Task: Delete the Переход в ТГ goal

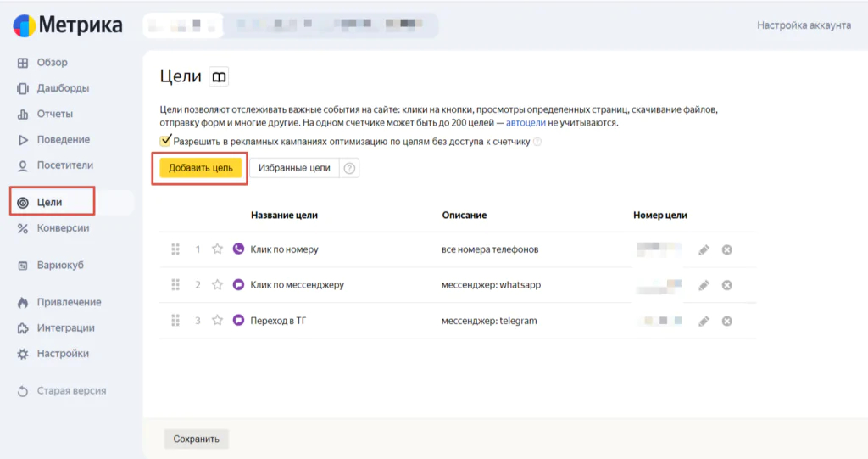Action: coord(726,321)
